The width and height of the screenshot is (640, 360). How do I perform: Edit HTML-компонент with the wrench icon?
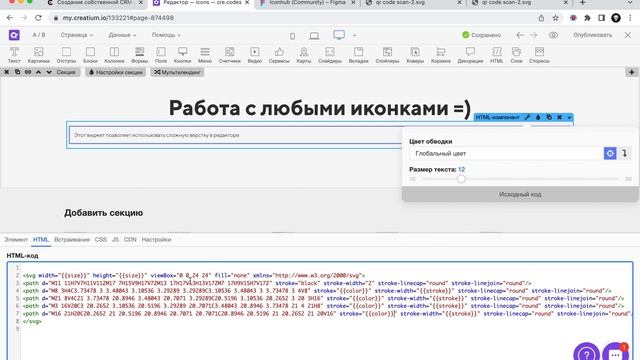(x=527, y=118)
